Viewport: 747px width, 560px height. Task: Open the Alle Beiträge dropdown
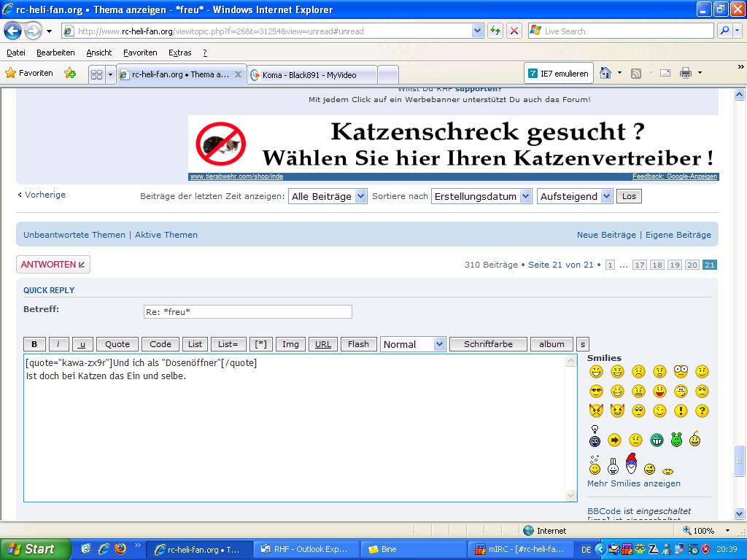coord(328,196)
